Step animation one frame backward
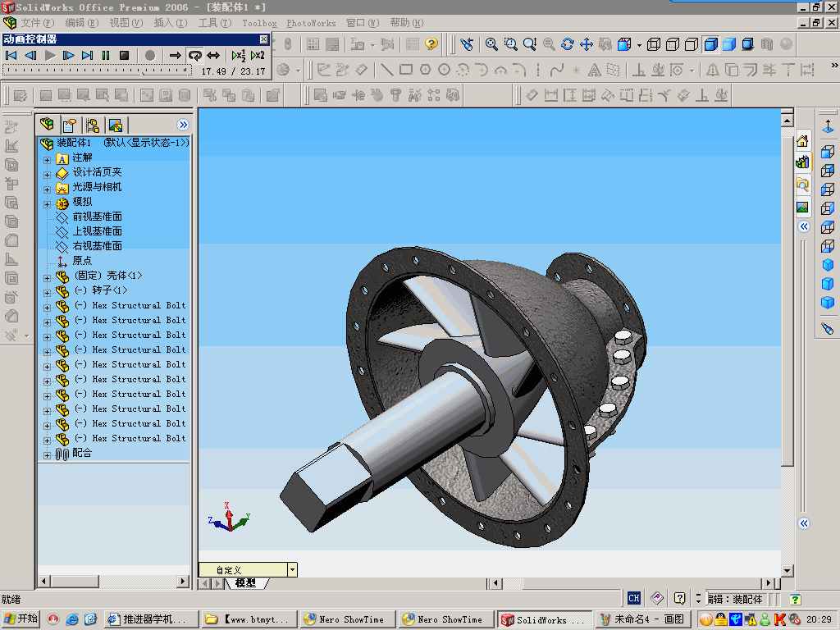 (x=30, y=55)
